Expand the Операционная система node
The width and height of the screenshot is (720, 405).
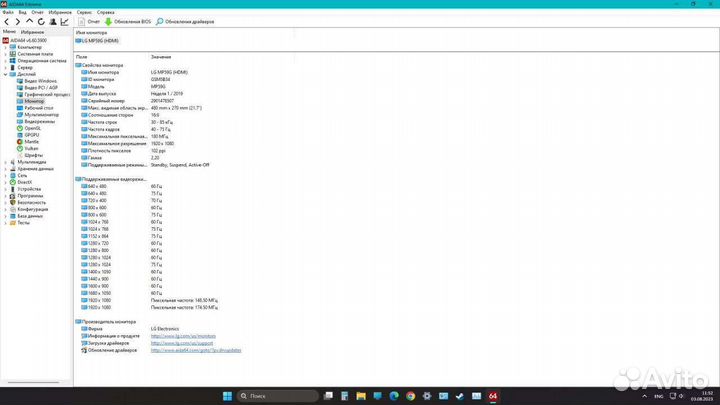click(x=6, y=61)
